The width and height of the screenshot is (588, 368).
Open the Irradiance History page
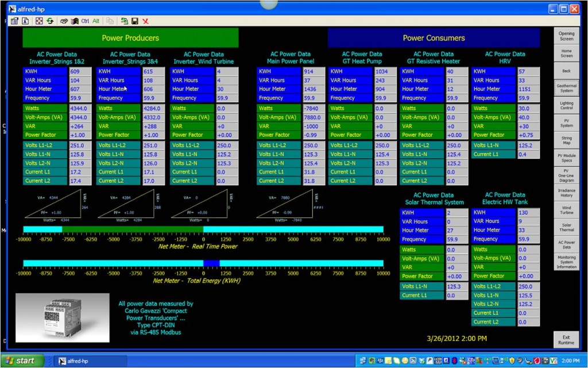point(566,193)
